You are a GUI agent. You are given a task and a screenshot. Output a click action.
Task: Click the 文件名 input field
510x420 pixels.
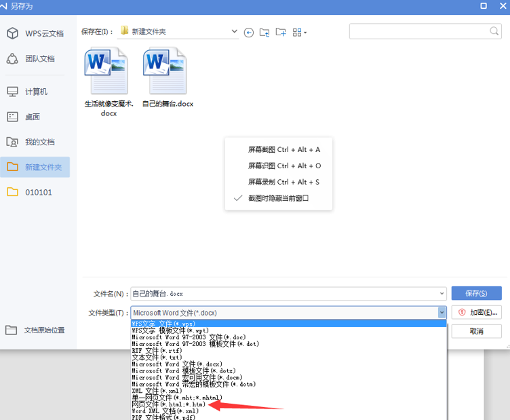[x=288, y=294]
